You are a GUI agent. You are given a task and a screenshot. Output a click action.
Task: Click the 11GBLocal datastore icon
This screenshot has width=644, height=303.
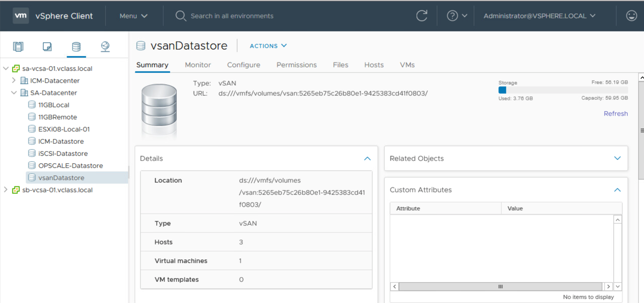[x=32, y=105]
